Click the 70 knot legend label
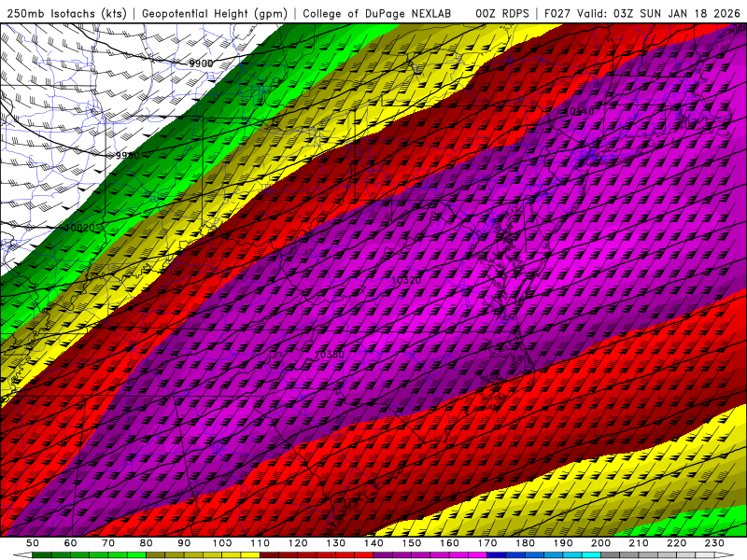747x560 pixels. 108,543
